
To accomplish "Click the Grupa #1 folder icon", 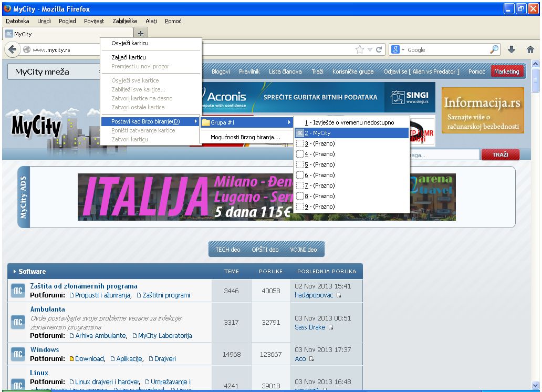I will tap(206, 122).
